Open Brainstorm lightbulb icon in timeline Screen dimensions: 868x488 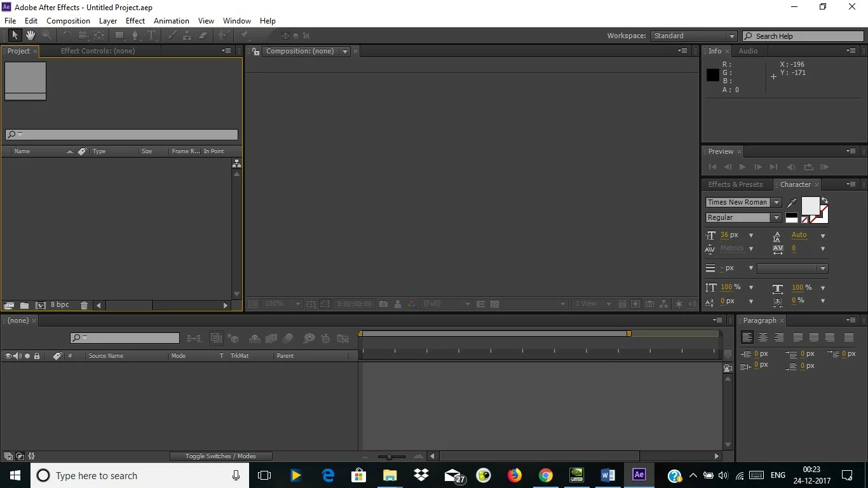click(309, 339)
